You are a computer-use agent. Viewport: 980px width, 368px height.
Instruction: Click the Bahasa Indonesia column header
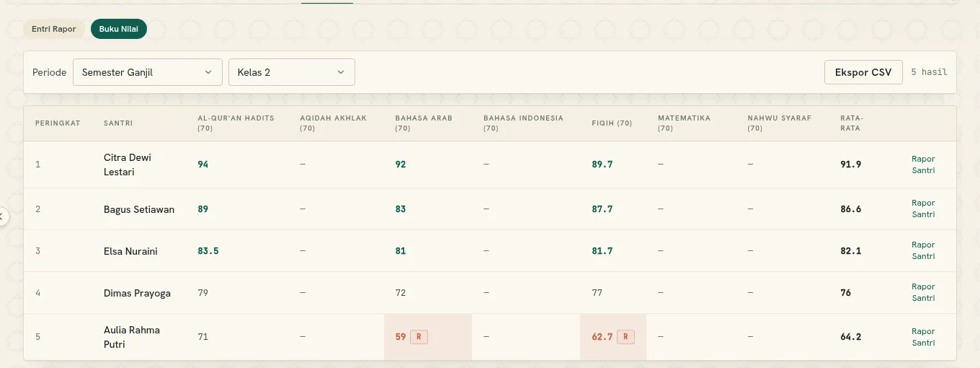[523, 123]
